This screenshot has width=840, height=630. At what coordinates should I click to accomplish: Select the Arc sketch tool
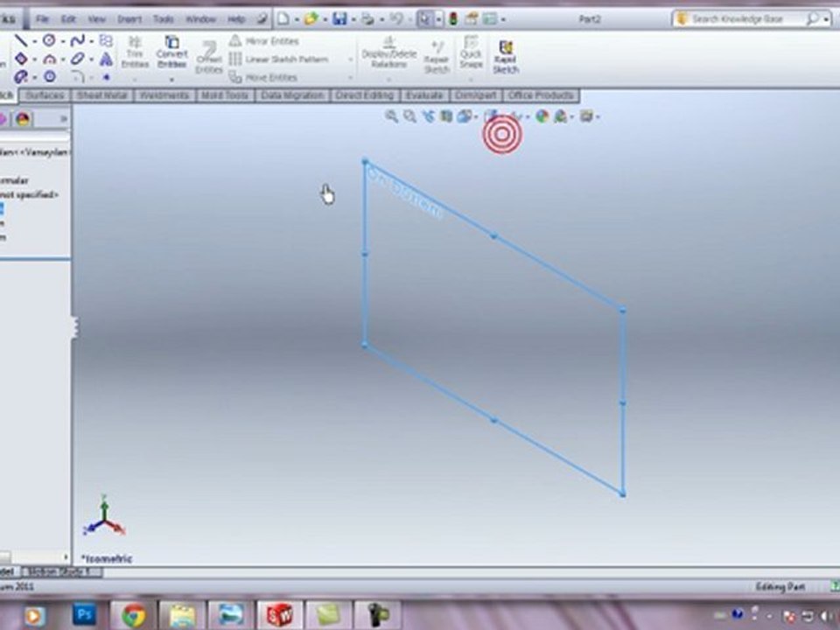[x=49, y=59]
